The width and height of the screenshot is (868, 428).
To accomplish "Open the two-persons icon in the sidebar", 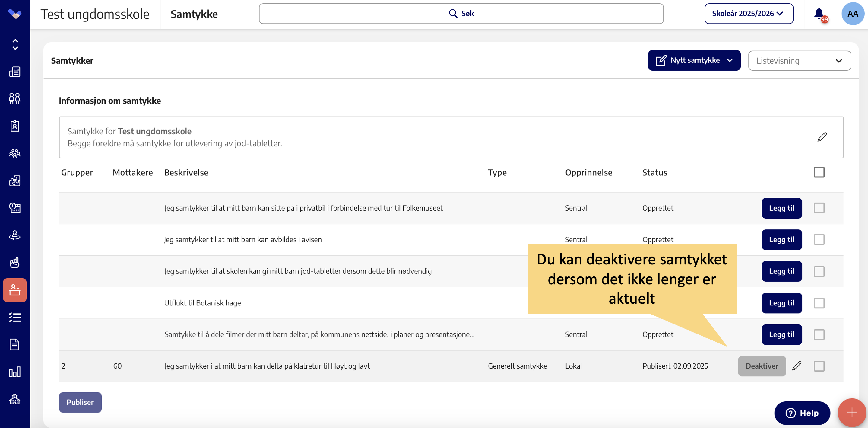I will pyautogui.click(x=15, y=98).
